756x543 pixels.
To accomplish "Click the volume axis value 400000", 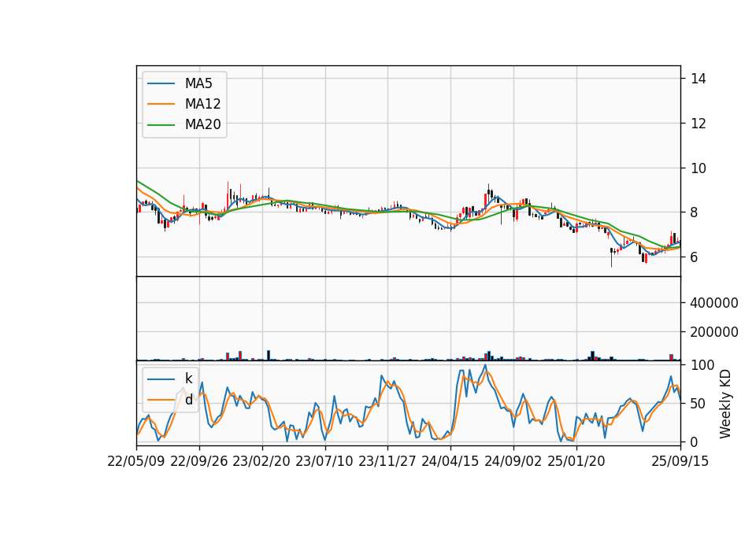I will [x=714, y=302].
